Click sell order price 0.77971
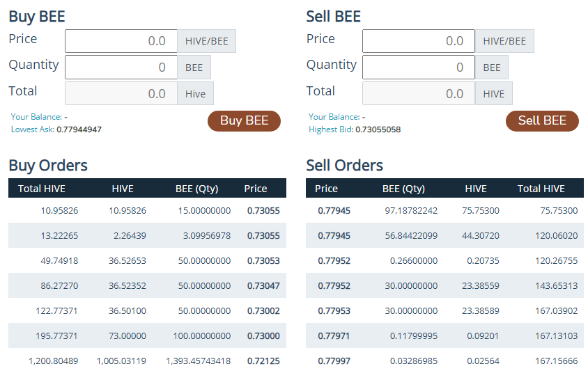 click(x=334, y=336)
